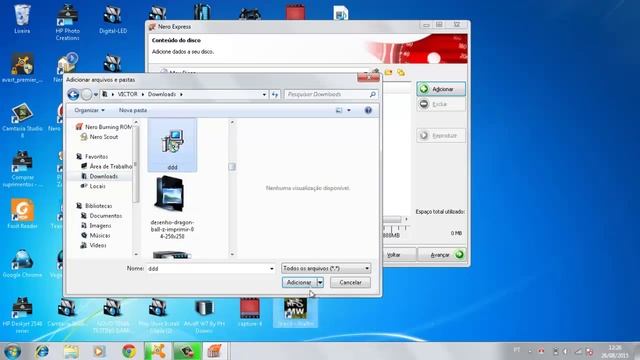Select the Digital-LED desktop shortcut
Image resolution: width=640 pixels, height=360 pixels.
coord(113,20)
